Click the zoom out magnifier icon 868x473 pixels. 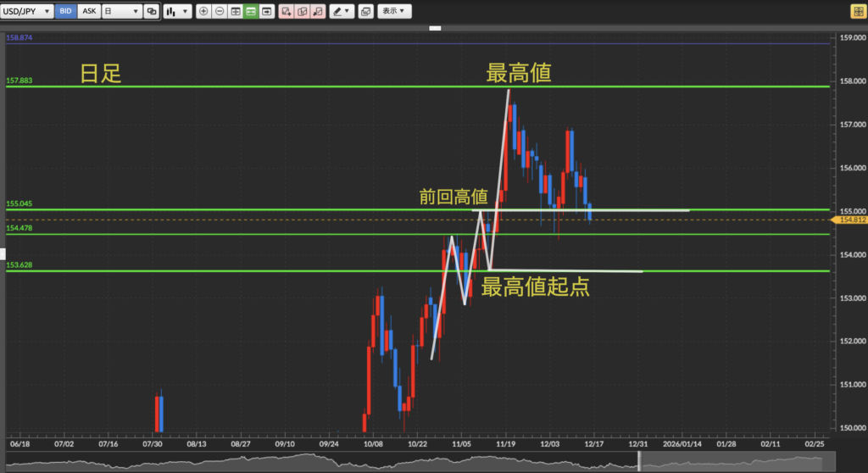pyautogui.click(x=220, y=12)
